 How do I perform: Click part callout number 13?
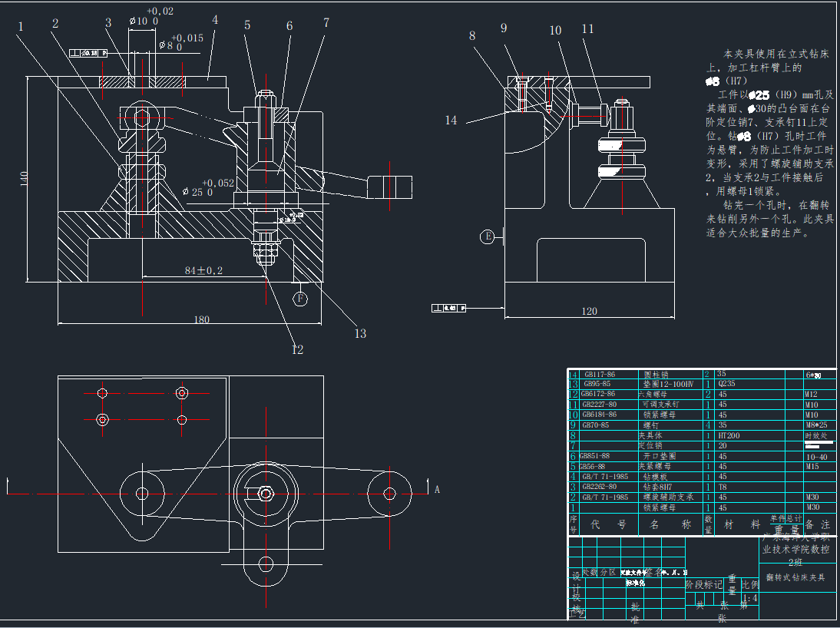pos(360,333)
